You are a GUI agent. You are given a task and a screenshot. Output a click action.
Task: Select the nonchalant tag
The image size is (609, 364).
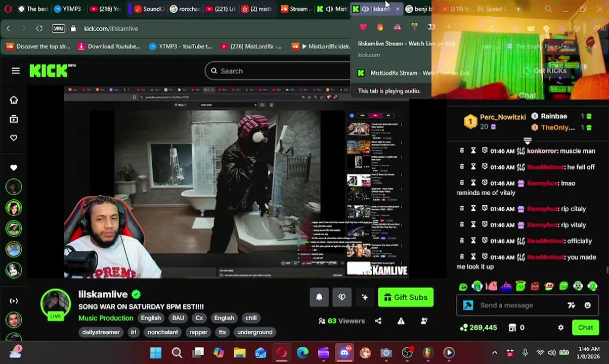tap(163, 332)
